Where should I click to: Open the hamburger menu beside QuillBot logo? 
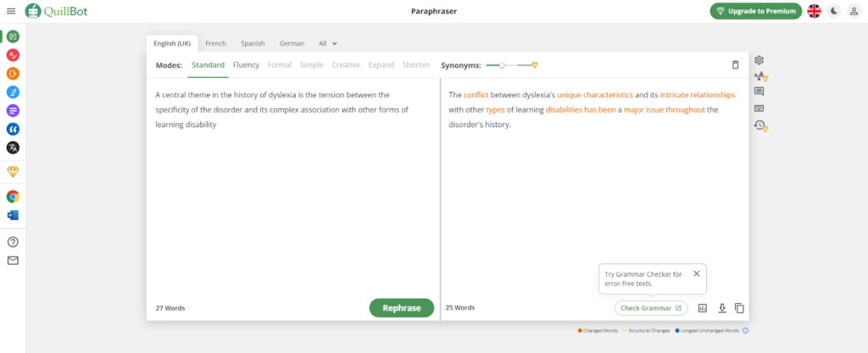click(x=11, y=11)
